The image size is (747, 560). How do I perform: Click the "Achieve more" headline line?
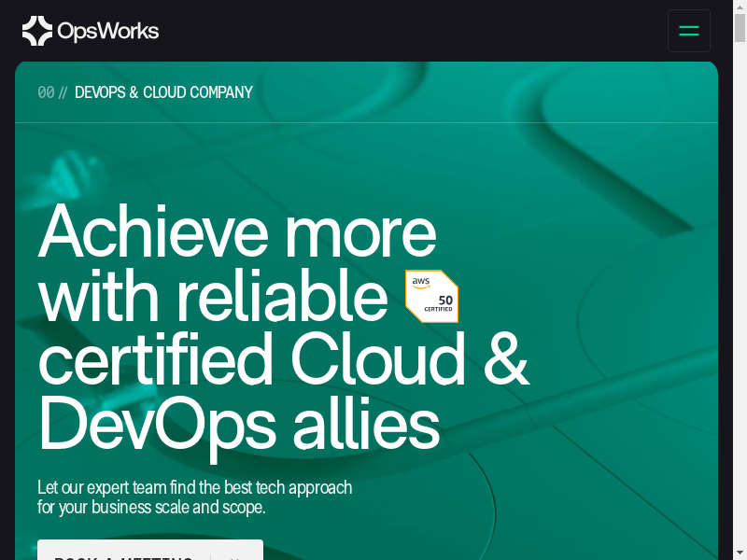[237, 231]
